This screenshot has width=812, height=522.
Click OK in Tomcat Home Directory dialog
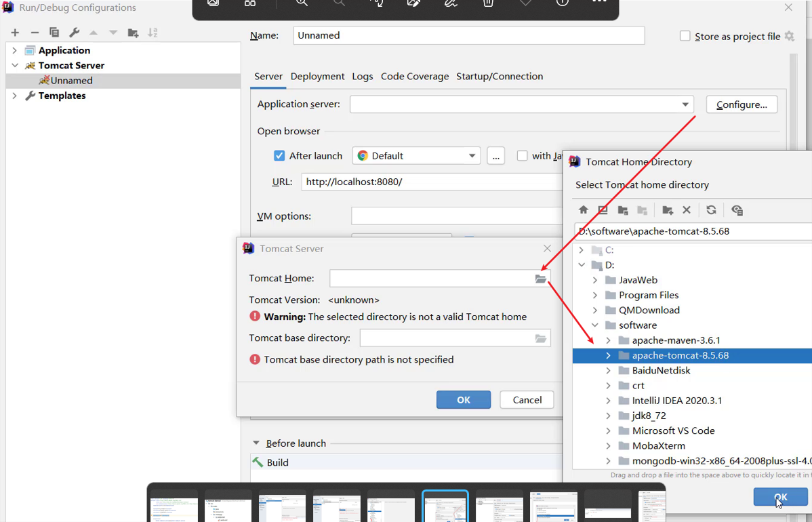pos(780,497)
